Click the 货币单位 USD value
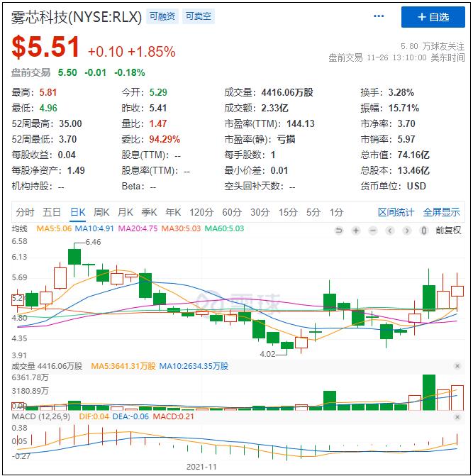473x476 pixels. click(x=416, y=186)
